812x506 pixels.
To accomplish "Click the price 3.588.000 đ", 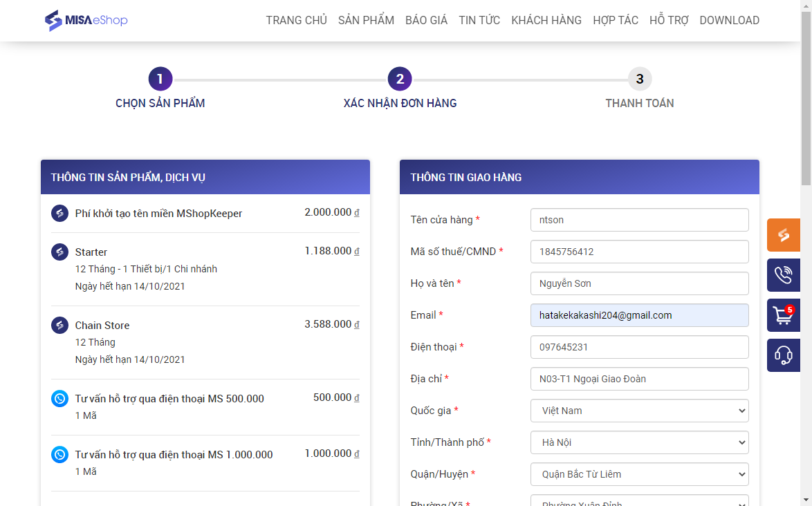I will click(332, 324).
